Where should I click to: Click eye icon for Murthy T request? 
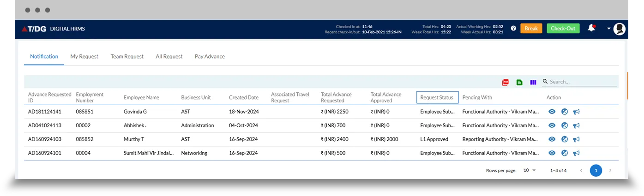(x=552, y=139)
